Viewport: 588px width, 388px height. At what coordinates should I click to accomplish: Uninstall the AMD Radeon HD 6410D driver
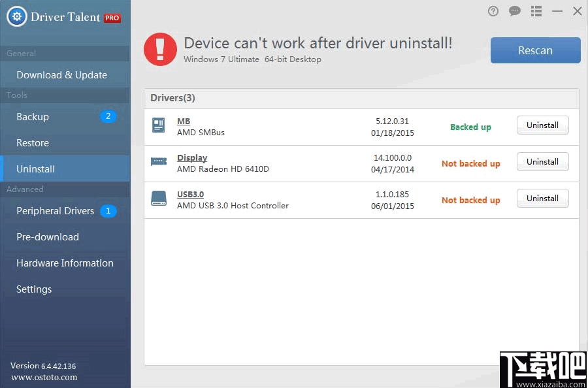coord(542,162)
